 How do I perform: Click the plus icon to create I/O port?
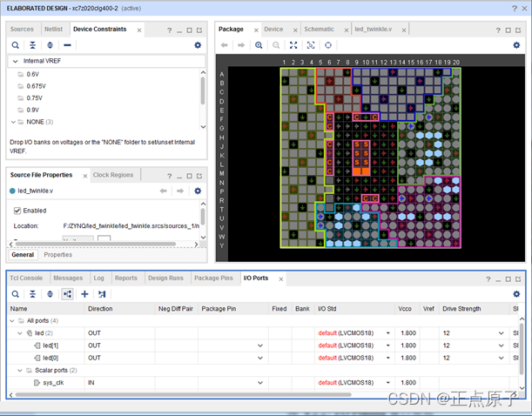coord(84,294)
